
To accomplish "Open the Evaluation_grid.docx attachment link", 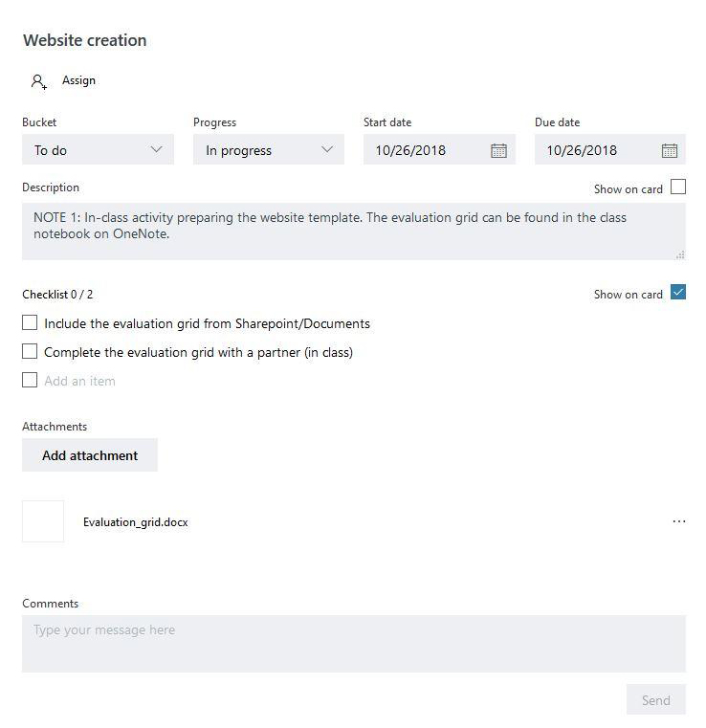I will (136, 522).
